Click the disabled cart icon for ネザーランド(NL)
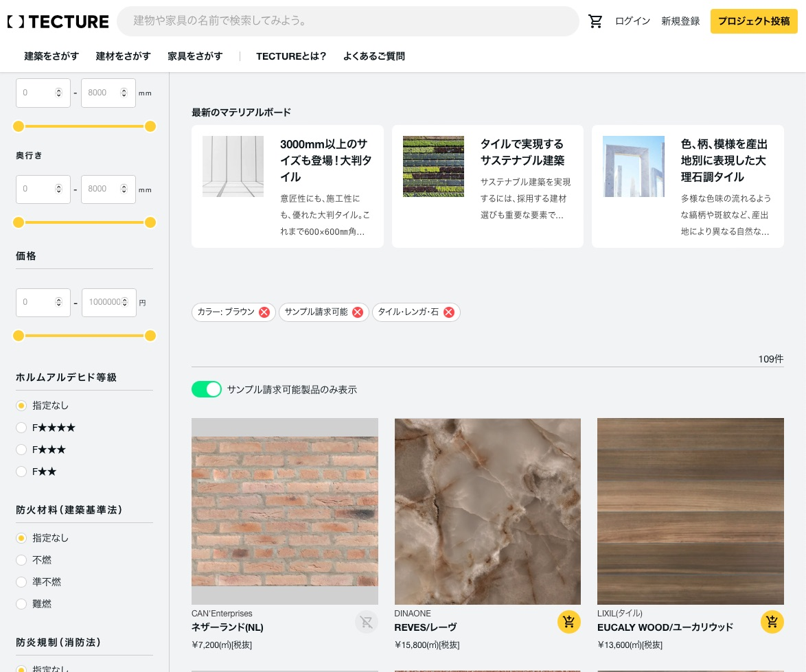 (x=366, y=622)
